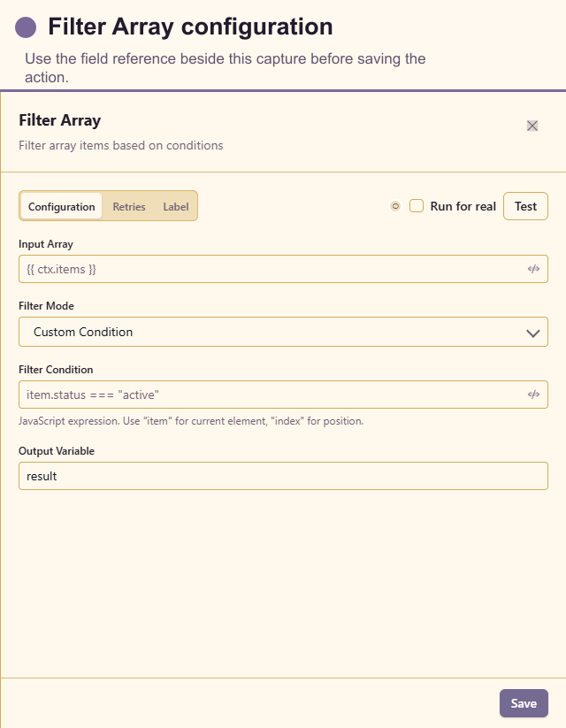Viewport: 566px width, 728px height.
Task: Focus the Input Array field
Action: pos(283,269)
